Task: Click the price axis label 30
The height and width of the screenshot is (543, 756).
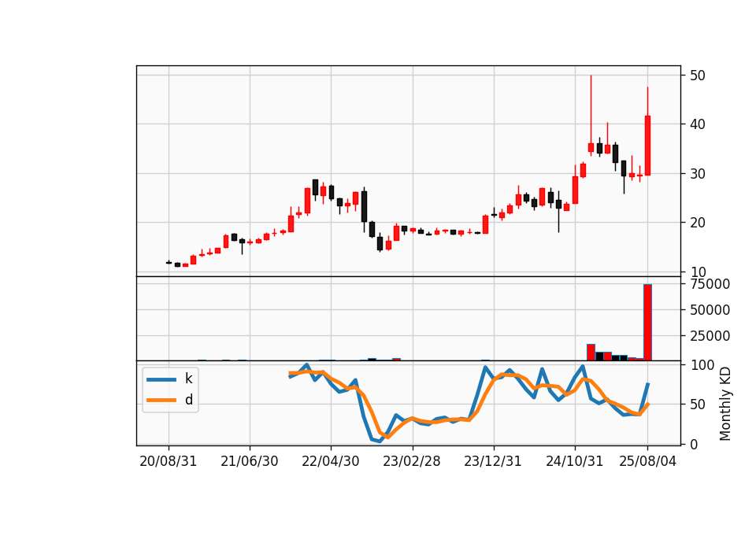Action: coord(698,174)
